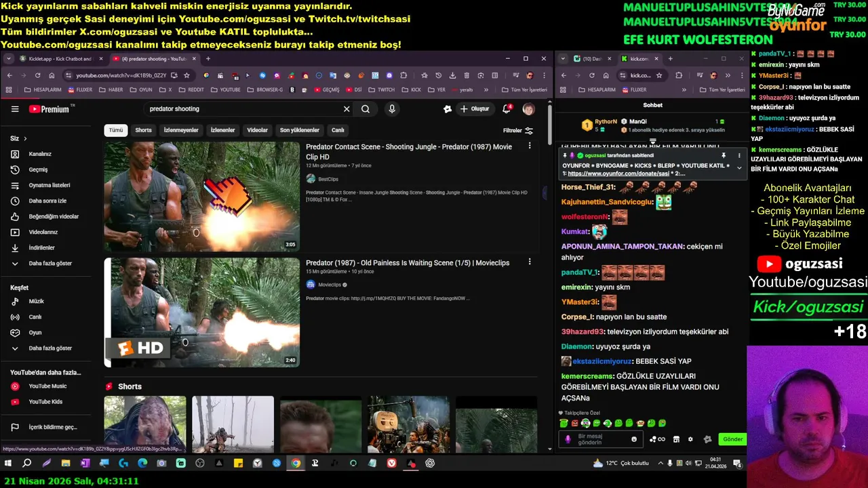868x488 pixels.
Task: Open options menu for Old Painless video
Action: coord(530,262)
